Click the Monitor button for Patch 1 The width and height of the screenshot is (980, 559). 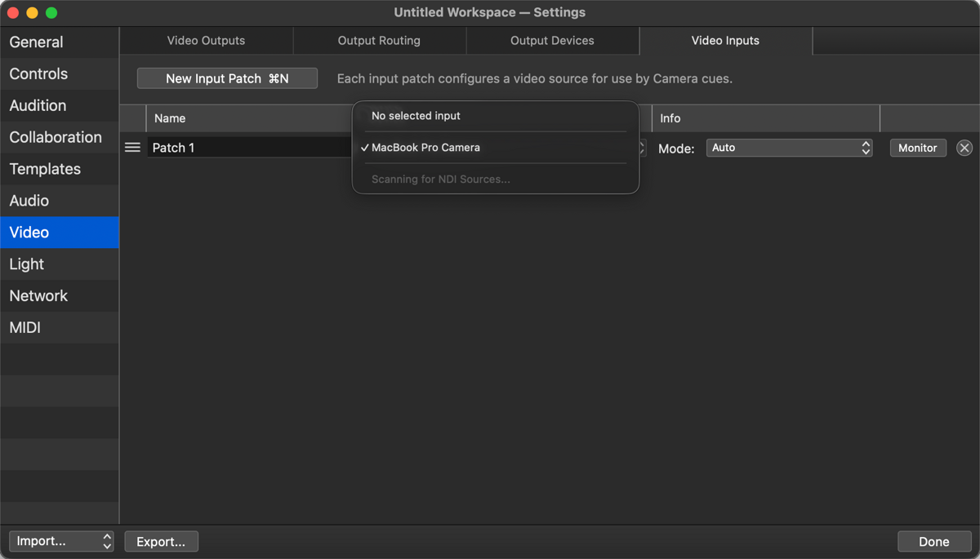coord(918,148)
